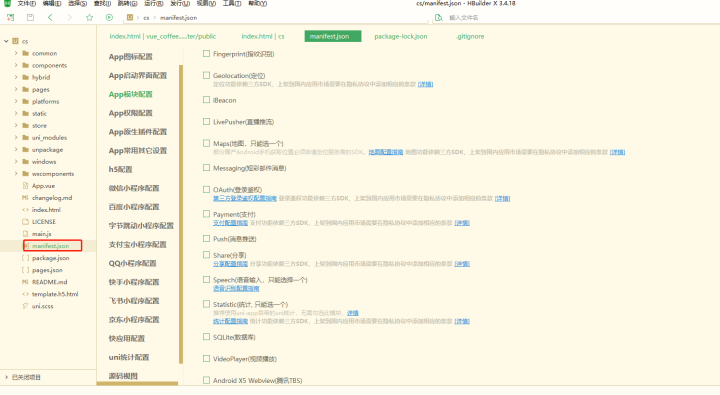Switch to the package-lock.json tab
The height and width of the screenshot is (395, 720).
[x=400, y=36]
